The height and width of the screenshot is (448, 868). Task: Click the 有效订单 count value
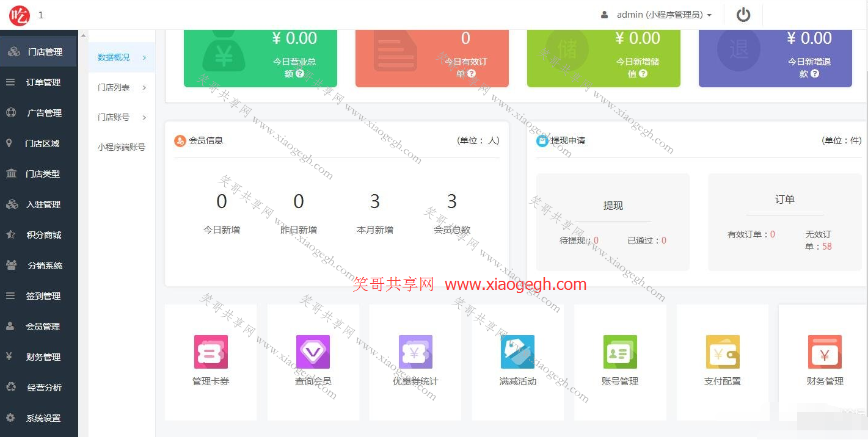tap(773, 234)
